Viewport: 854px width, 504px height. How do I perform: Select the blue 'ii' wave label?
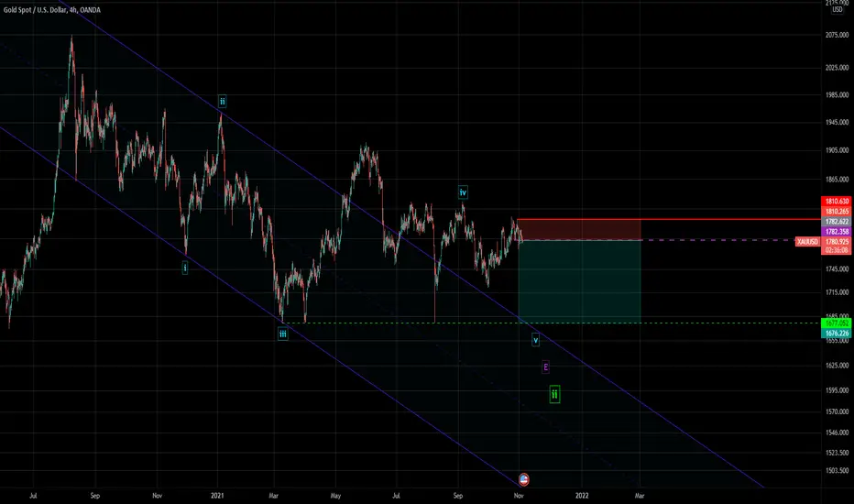click(223, 102)
